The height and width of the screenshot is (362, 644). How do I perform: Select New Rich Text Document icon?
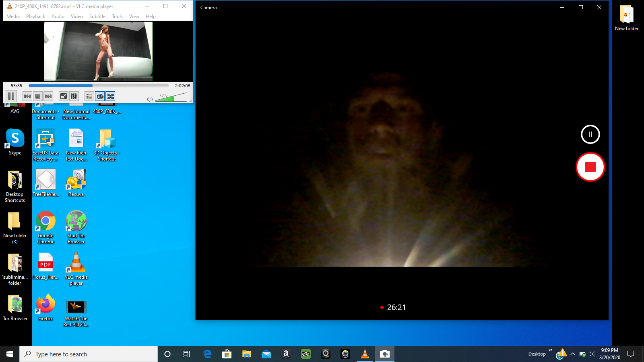tap(76, 145)
